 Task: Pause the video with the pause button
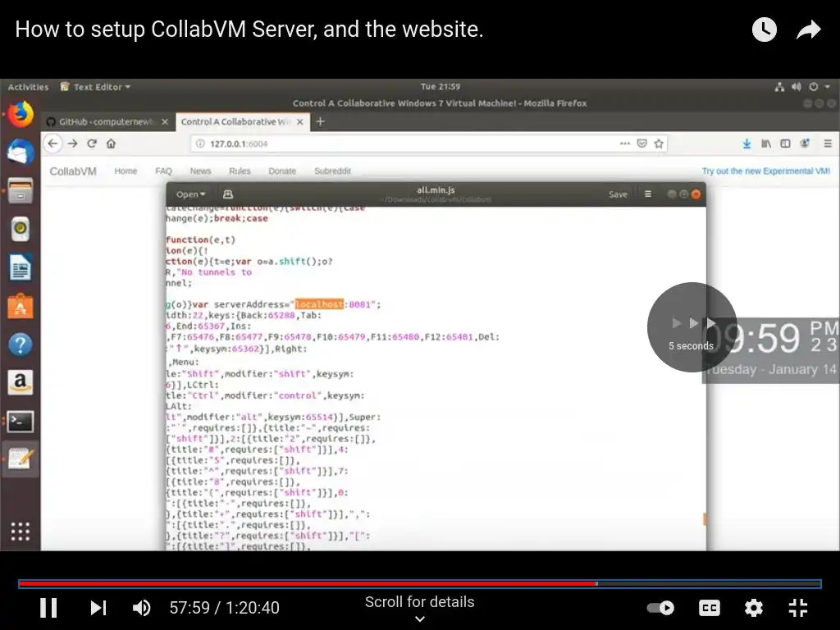point(48,608)
